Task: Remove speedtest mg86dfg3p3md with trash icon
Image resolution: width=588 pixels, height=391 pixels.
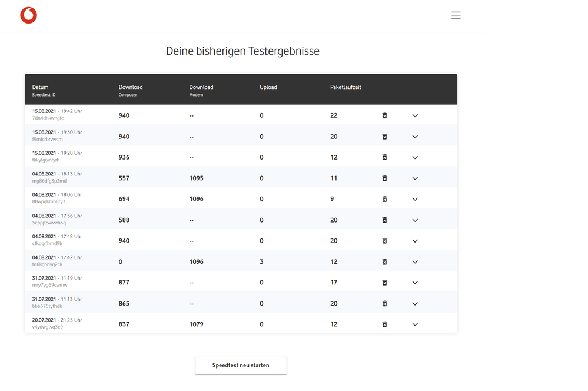Action: 384,178
